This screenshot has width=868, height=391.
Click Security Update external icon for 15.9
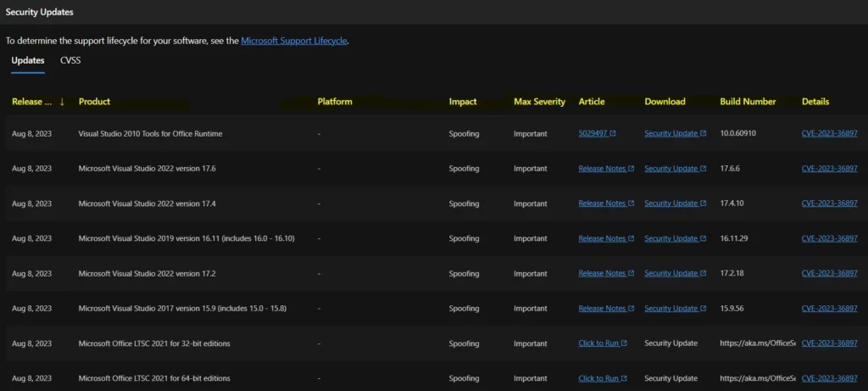[x=703, y=308]
